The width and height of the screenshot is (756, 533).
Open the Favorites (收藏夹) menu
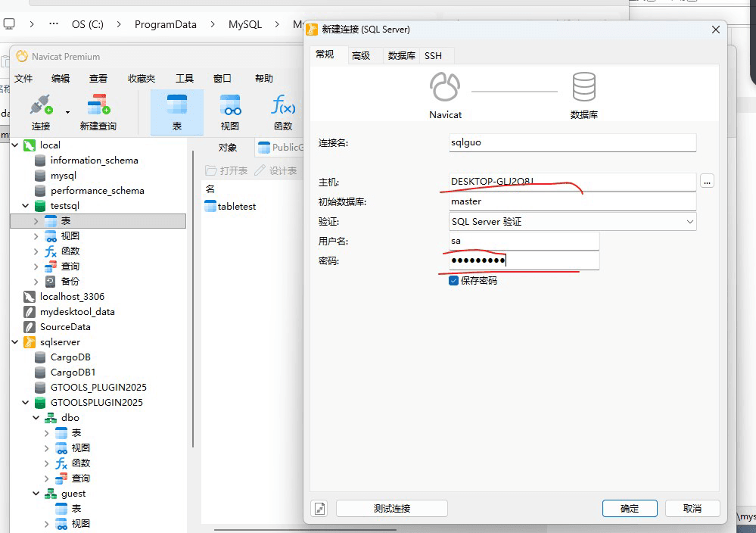(x=142, y=78)
